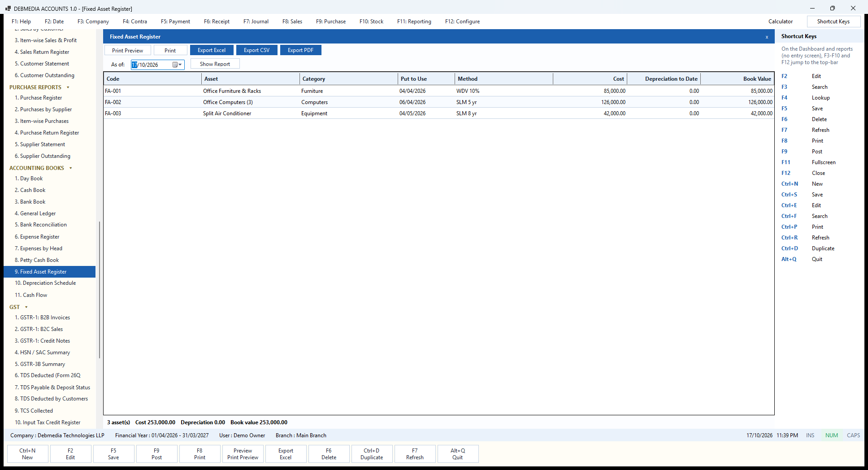Click the Print button in the report toolbar

point(170,50)
